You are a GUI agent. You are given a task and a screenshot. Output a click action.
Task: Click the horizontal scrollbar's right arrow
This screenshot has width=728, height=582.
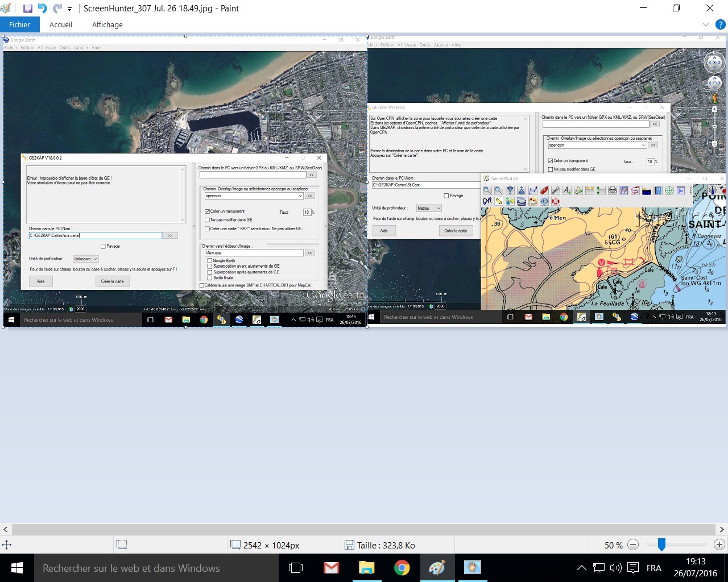[x=722, y=529]
